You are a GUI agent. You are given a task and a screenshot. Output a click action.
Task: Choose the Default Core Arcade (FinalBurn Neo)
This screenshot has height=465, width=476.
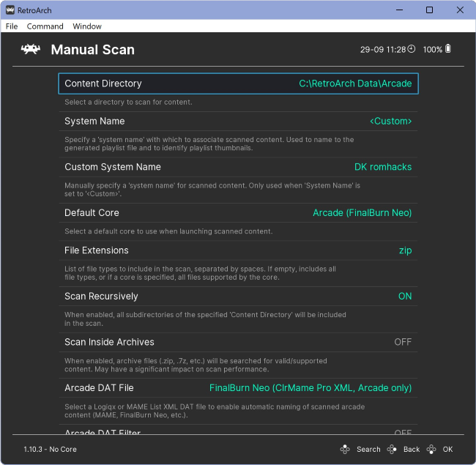362,213
